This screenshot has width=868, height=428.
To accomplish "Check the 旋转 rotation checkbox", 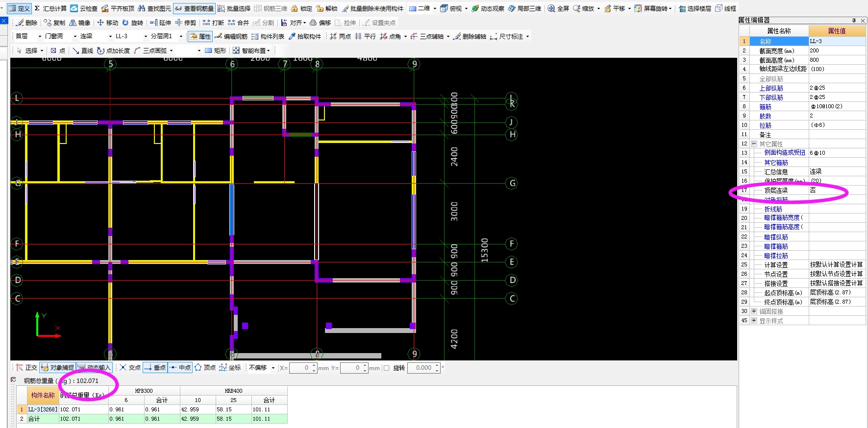I will pyautogui.click(x=387, y=368).
